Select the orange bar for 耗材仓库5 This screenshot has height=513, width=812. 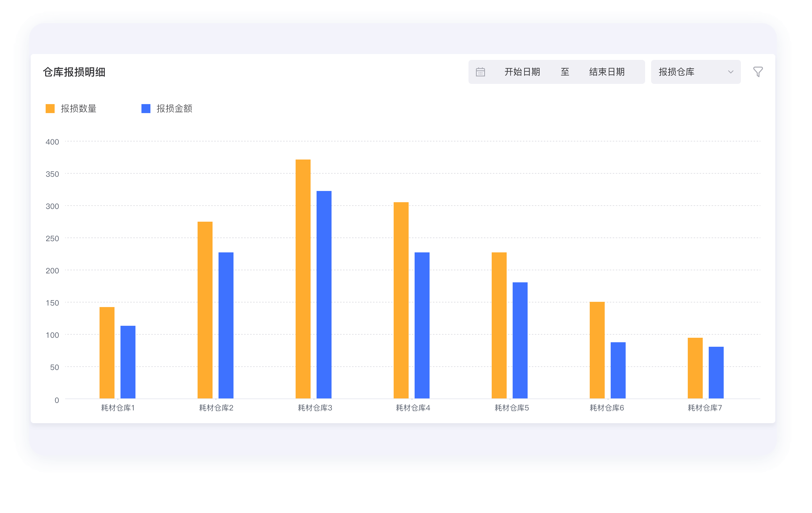pyautogui.click(x=499, y=325)
